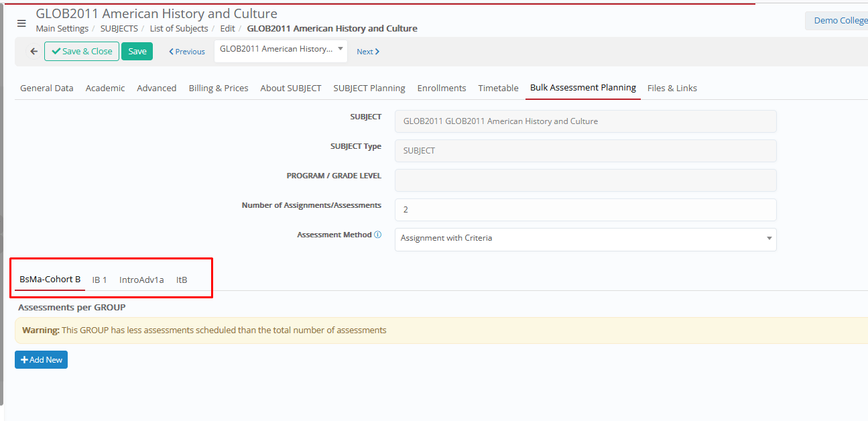
Task: Click Add New assessment button
Action: click(x=42, y=360)
